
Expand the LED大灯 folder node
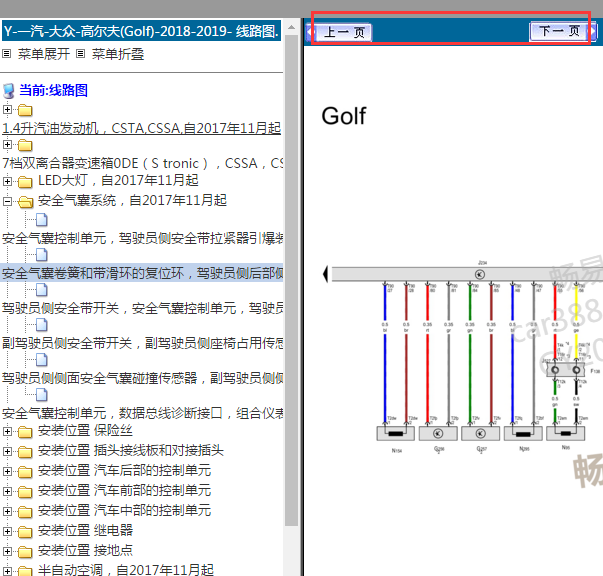(x=7, y=181)
